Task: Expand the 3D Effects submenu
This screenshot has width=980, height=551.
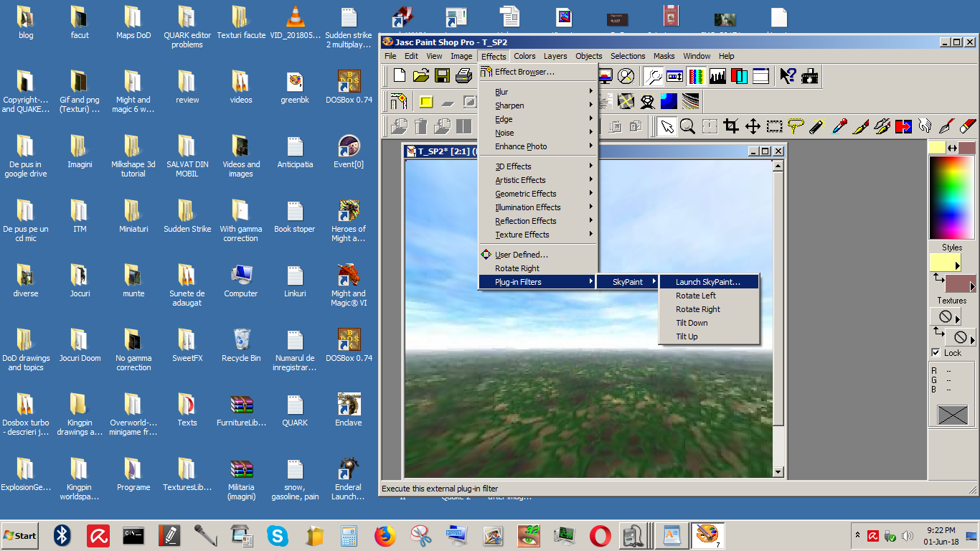Action: pos(538,166)
